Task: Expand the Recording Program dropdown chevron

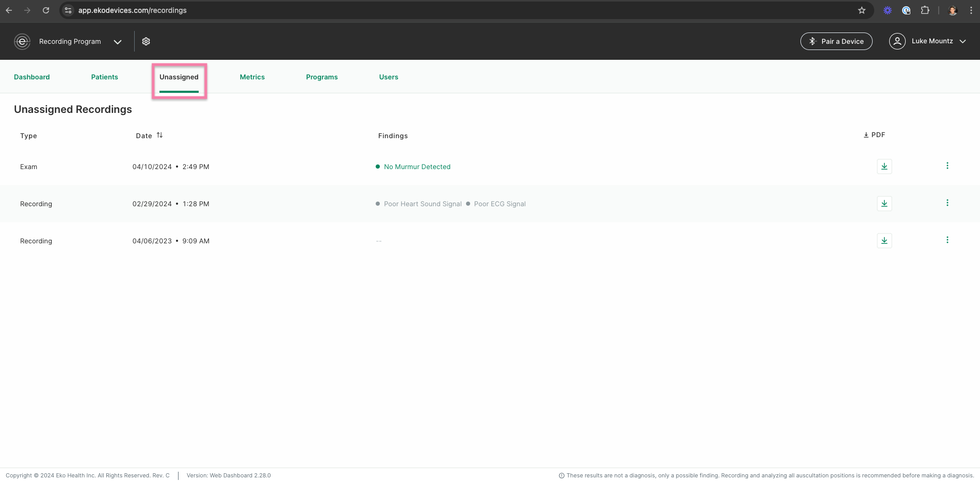Action: [118, 42]
